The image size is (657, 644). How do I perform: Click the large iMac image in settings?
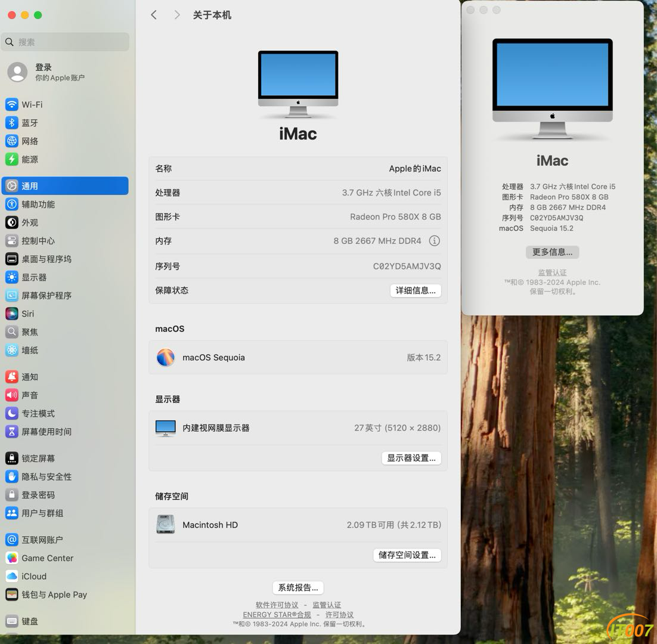pyautogui.click(x=298, y=84)
